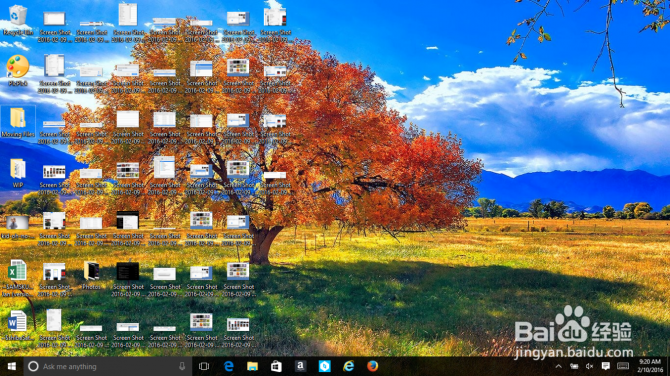Show hidden system tray icons

558,366
